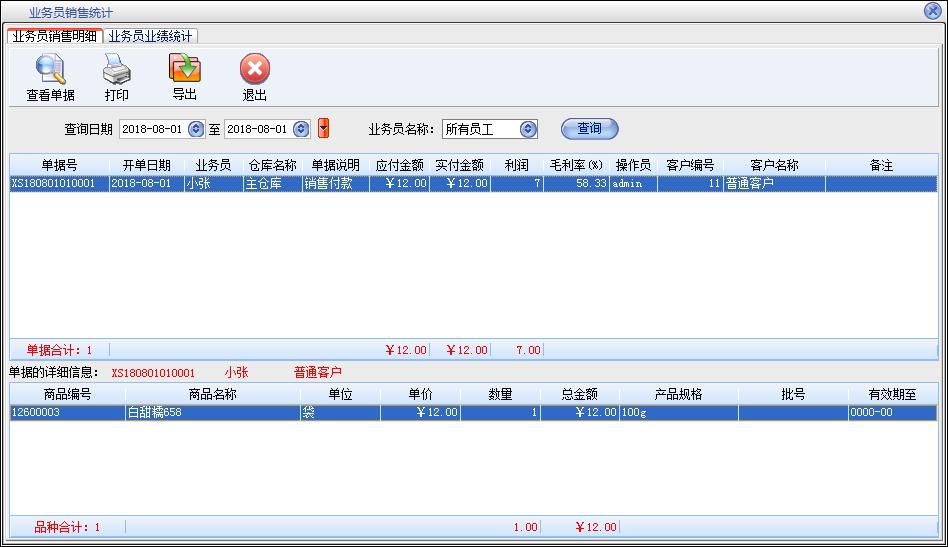948x547 pixels.
Task: Click the 打印 printer icon
Action: click(x=117, y=71)
